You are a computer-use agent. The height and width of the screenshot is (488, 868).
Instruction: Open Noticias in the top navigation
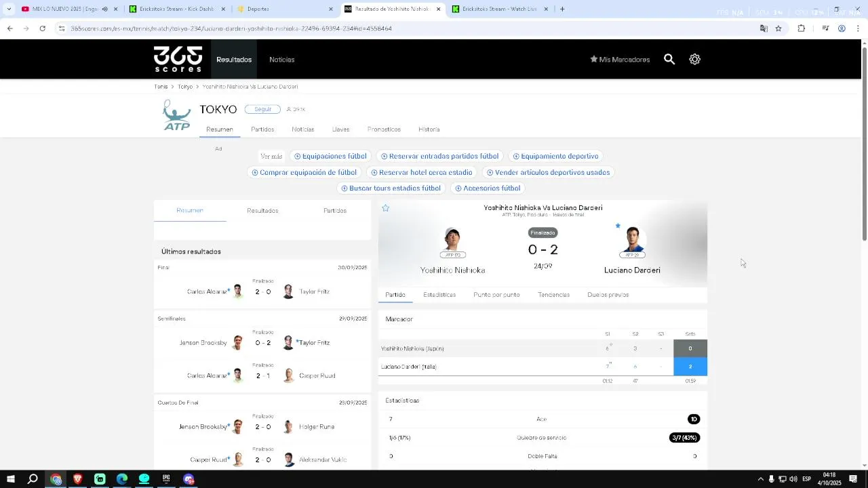point(282,60)
